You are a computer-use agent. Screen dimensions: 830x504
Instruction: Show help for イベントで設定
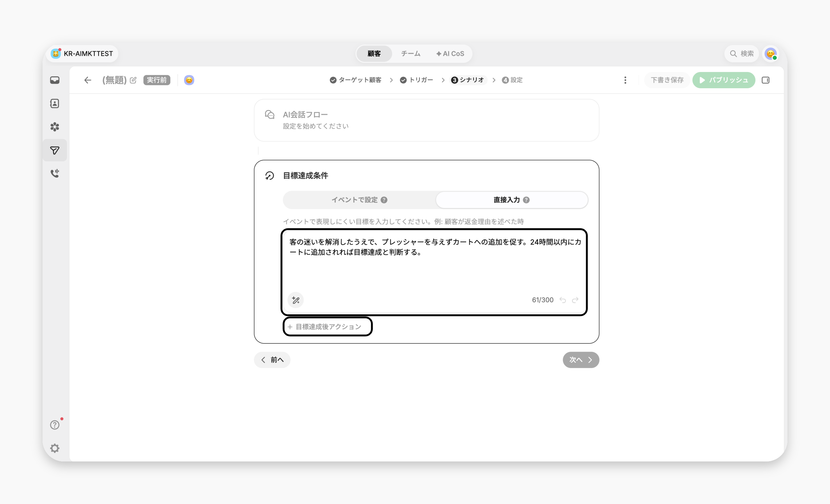click(384, 200)
